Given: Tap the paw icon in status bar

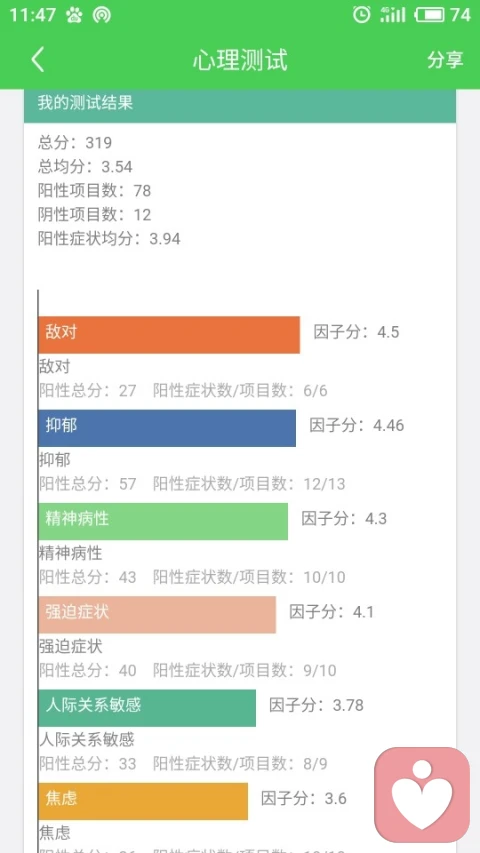Looking at the screenshot, I should [74, 15].
